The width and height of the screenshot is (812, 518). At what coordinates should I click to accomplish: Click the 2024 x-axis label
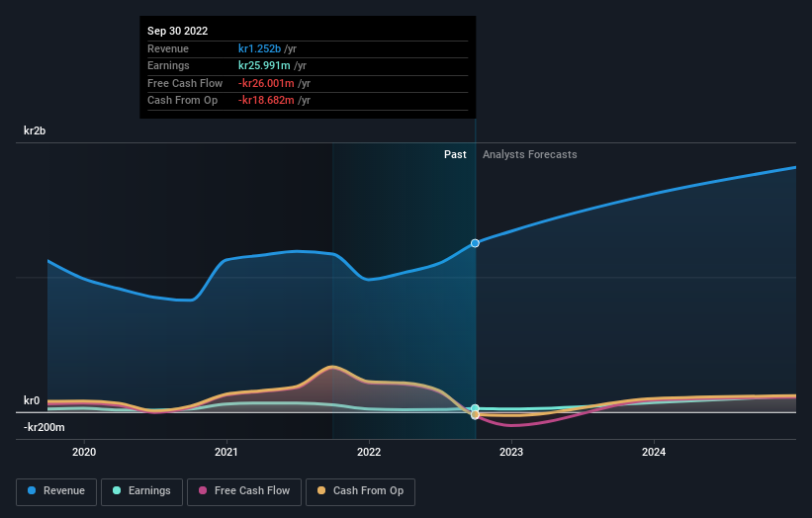tap(654, 453)
